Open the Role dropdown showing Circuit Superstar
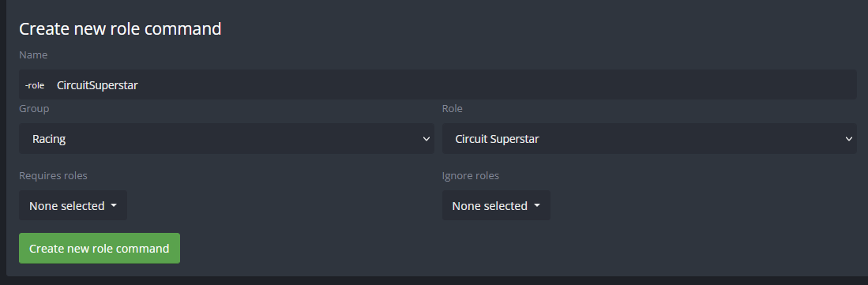 click(649, 139)
